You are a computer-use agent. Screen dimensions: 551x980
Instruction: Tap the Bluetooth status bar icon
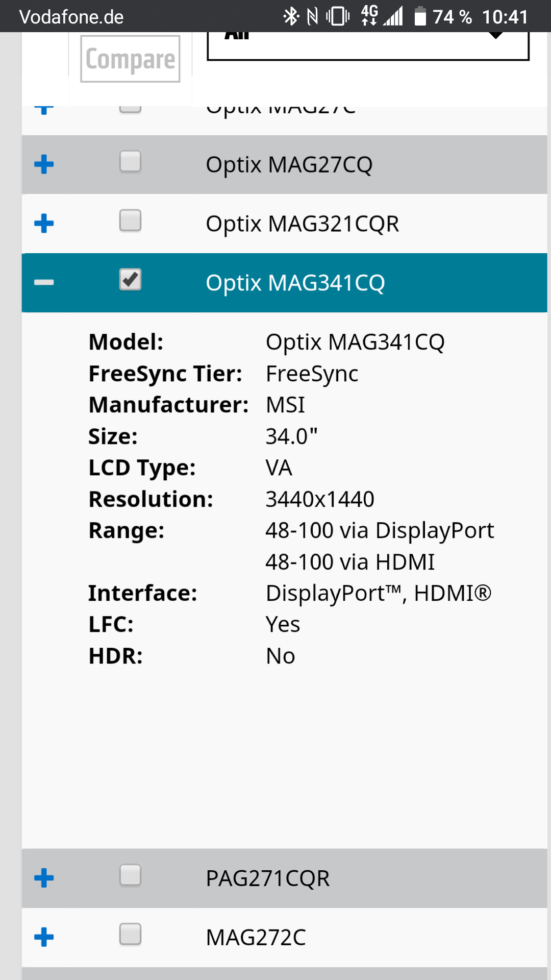pos(291,16)
